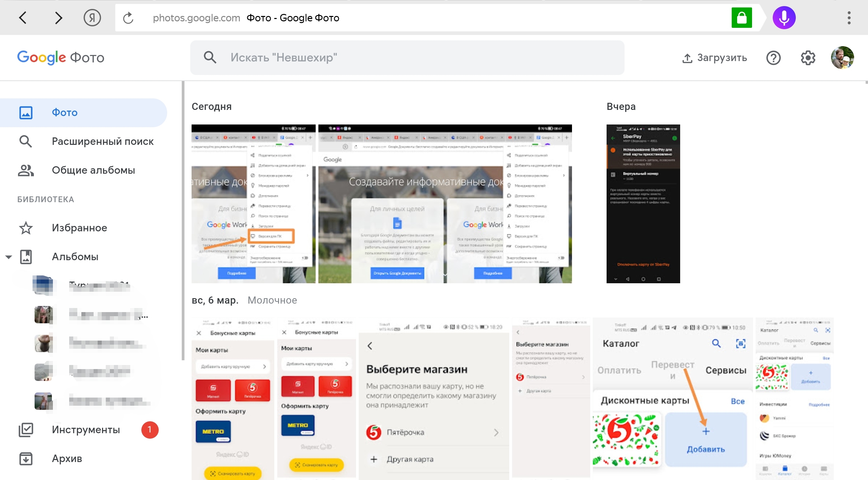Go back using the browser back arrow

(23, 18)
